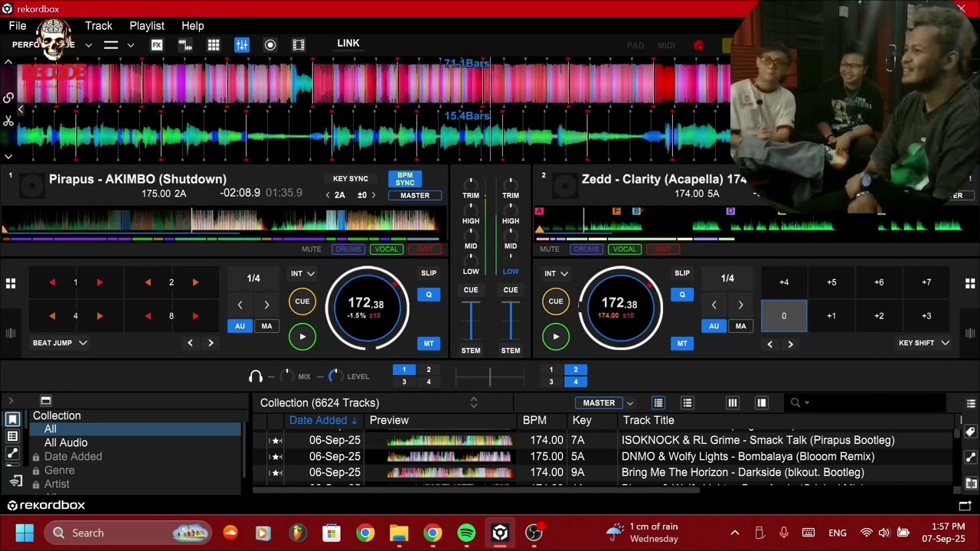The width and height of the screenshot is (980, 551).
Task: Show the sampler grid panel
Action: point(214,45)
